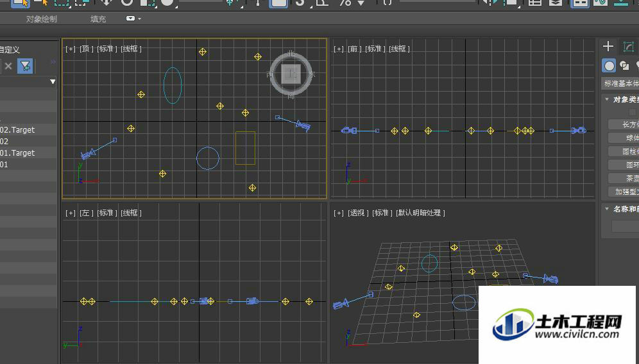Open the Select by Name tool
Image resolution: width=639 pixels, height=364 pixels.
pyautogui.click(x=41, y=3)
